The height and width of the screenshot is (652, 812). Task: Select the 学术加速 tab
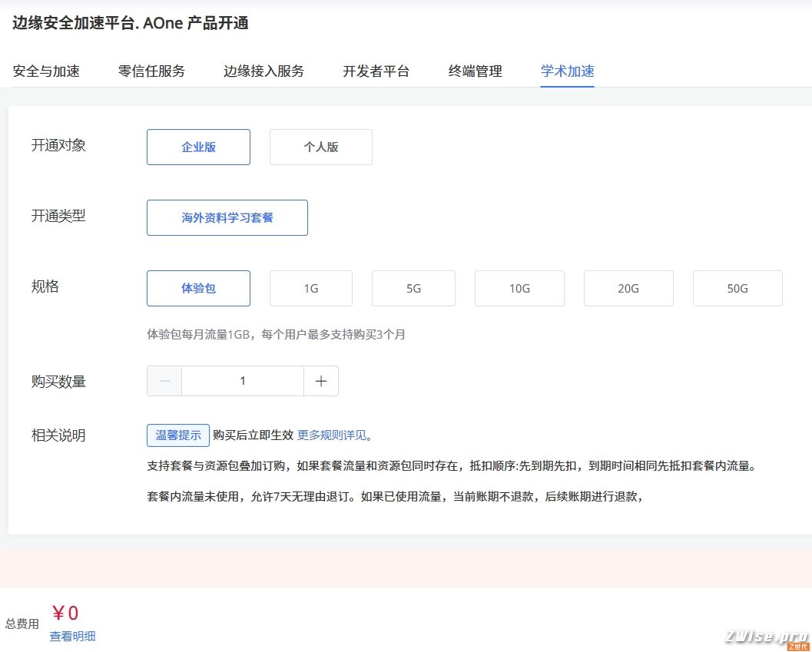567,71
